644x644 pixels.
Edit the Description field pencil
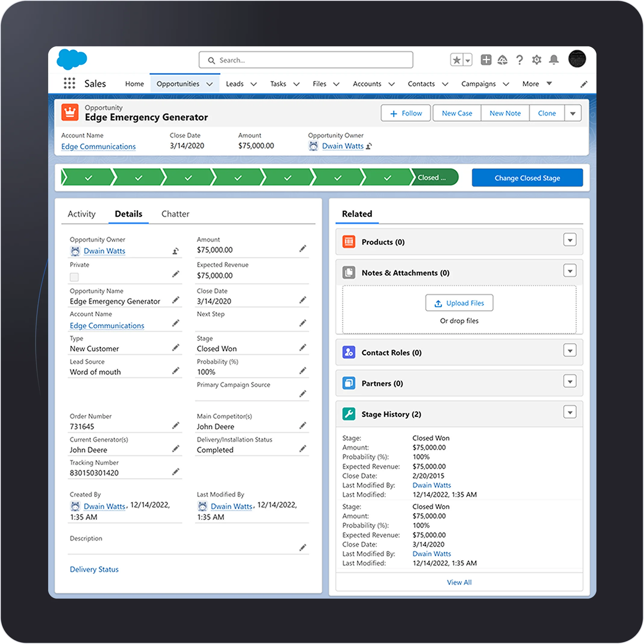pyautogui.click(x=303, y=548)
